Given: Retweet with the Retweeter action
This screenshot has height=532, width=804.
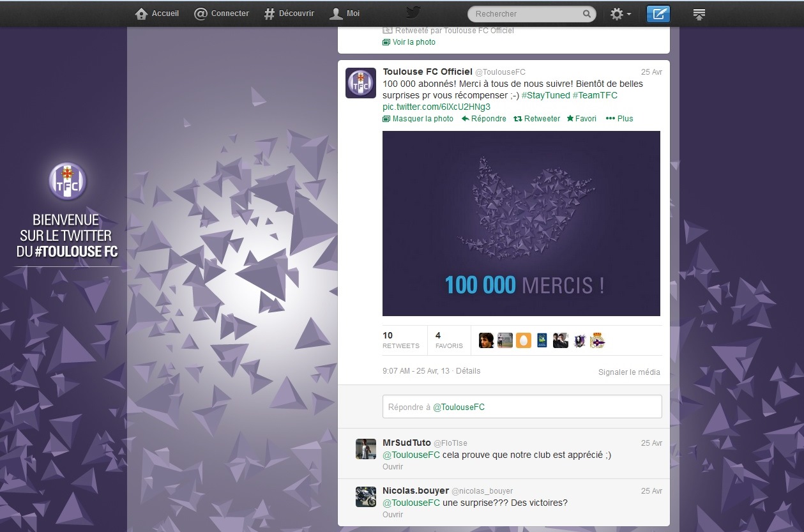Looking at the screenshot, I should tap(537, 119).
